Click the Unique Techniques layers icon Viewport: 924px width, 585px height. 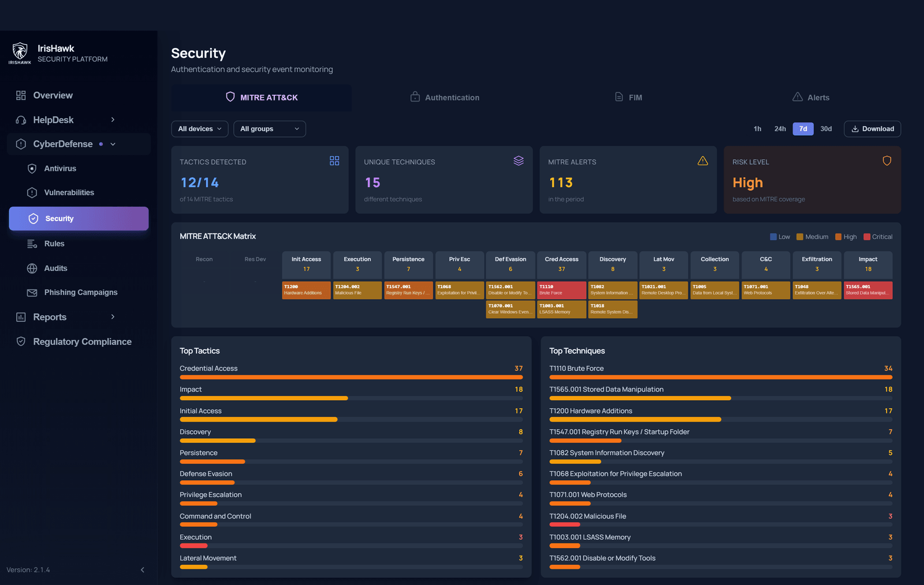519,161
